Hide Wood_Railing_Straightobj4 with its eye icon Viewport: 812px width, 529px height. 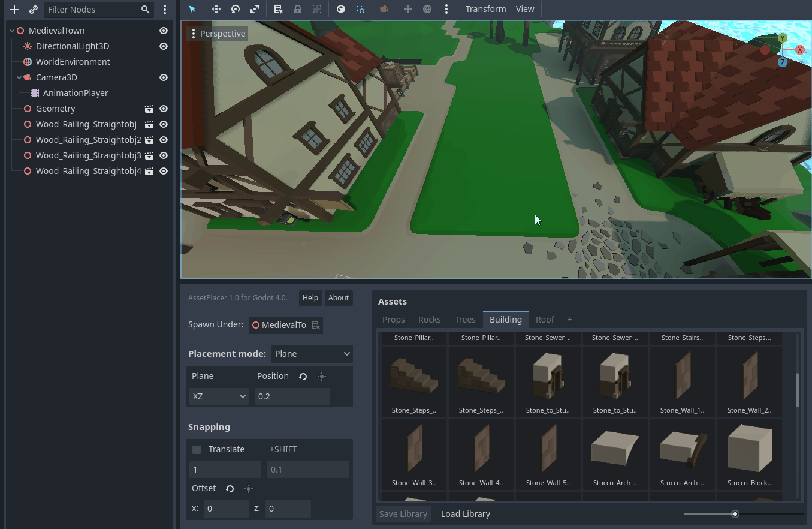click(x=164, y=171)
